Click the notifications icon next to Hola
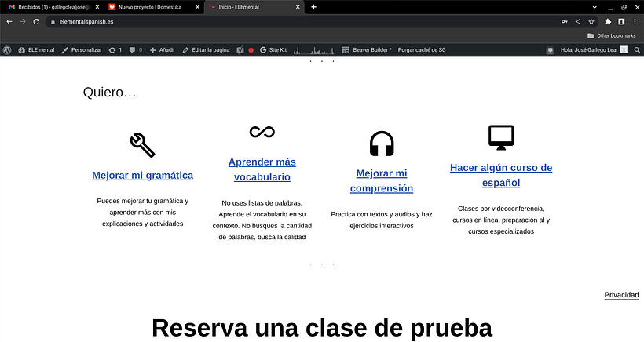This screenshot has height=342, width=644. click(550, 50)
